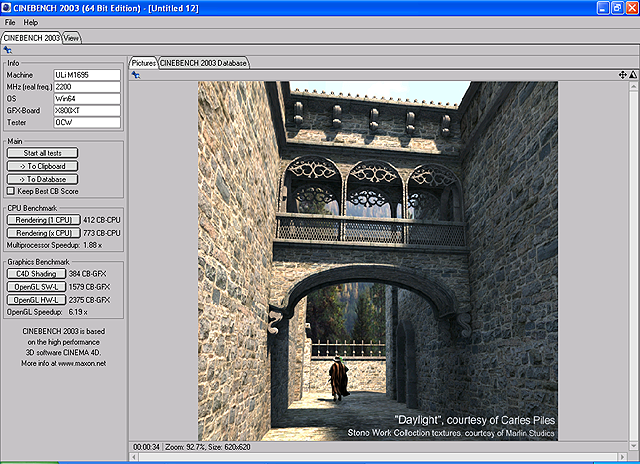Image resolution: width=640 pixels, height=464 pixels.
Task: Click the horizontal scrollbar left arrow
Action: click(x=134, y=457)
